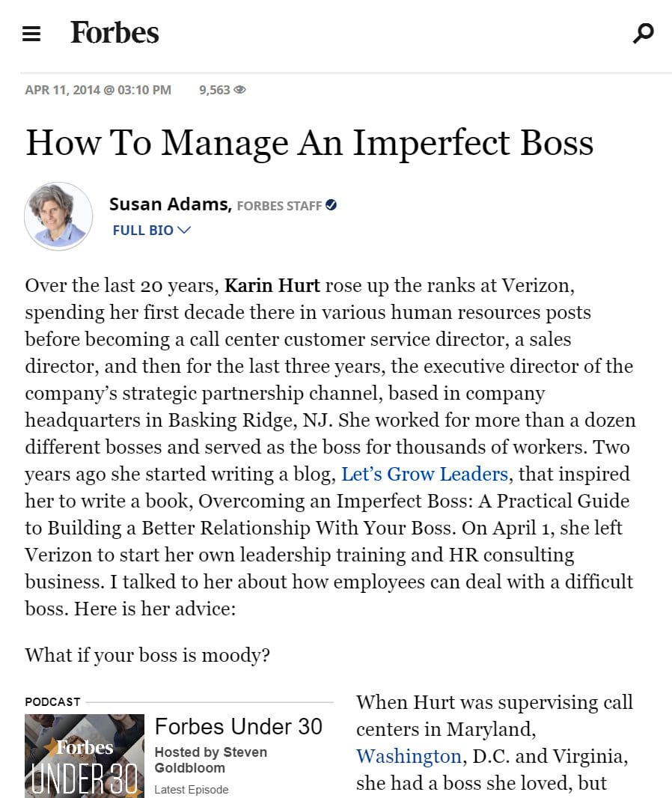Open the Forbes Under 30 podcast thumbnail
This screenshot has height=798, width=672.
pos(85,756)
